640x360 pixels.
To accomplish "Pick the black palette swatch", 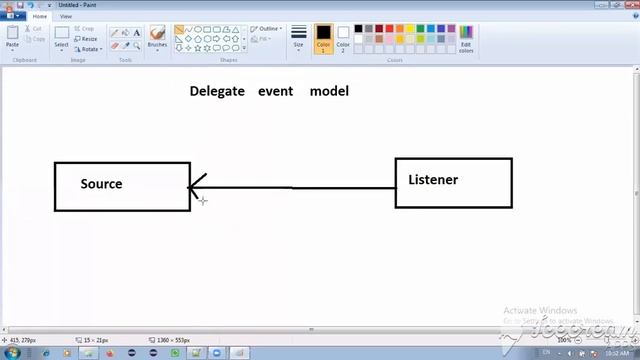I will (x=358, y=29).
